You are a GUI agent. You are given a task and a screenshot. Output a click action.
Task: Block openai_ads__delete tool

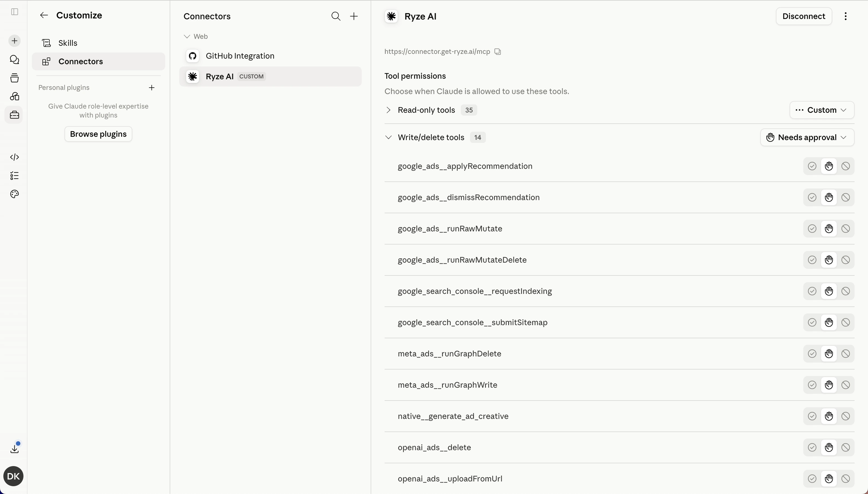pos(846,447)
